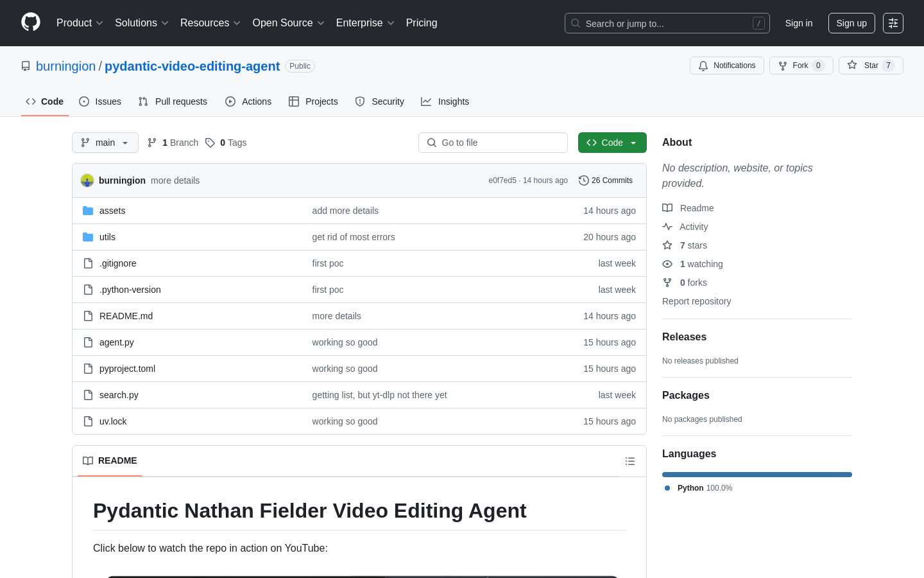The width and height of the screenshot is (924, 578).
Task: Click the pyproject.toml file icon
Action: [88, 369]
